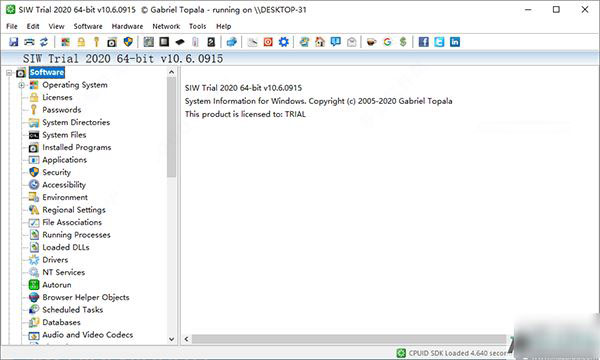Screen dimensions: 600x360
Task: Click the blue network computers toolbar icon
Action: [232, 42]
